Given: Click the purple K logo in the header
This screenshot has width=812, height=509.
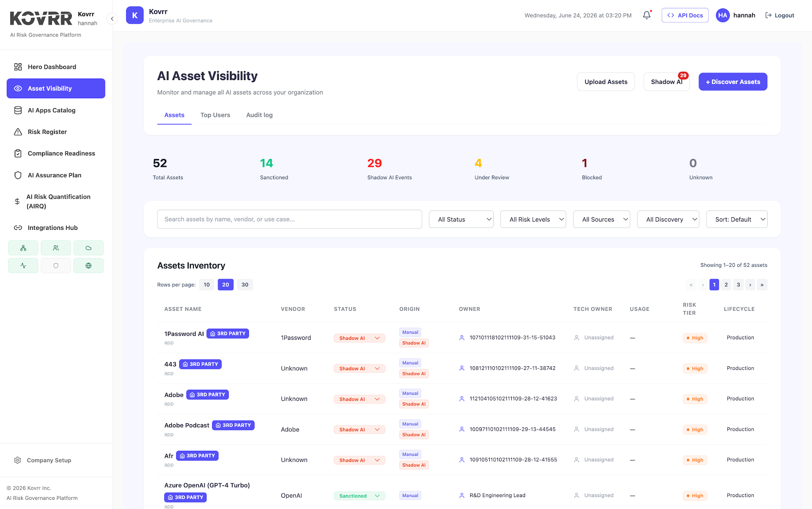Looking at the screenshot, I should [x=135, y=15].
